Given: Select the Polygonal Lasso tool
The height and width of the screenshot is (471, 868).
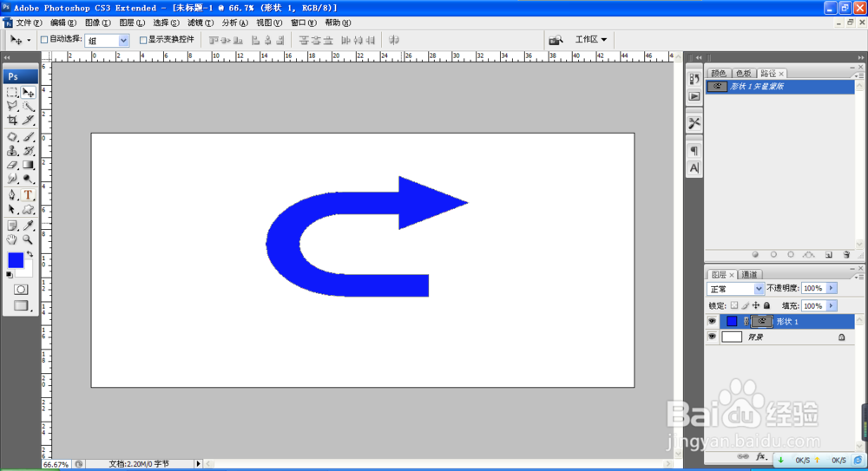Looking at the screenshot, I should point(12,107).
